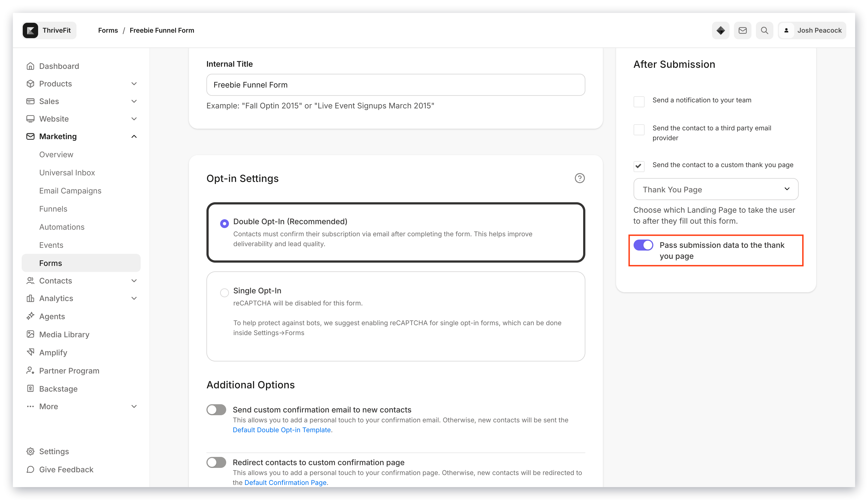The width and height of the screenshot is (868, 500).
Task: Expand the Sales chevron
Action: click(134, 101)
